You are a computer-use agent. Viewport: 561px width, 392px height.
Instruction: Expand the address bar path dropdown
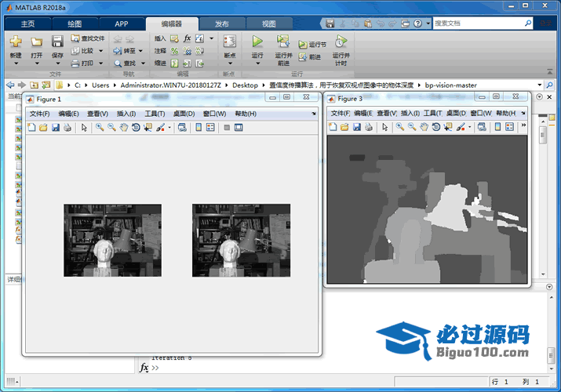[x=540, y=85]
